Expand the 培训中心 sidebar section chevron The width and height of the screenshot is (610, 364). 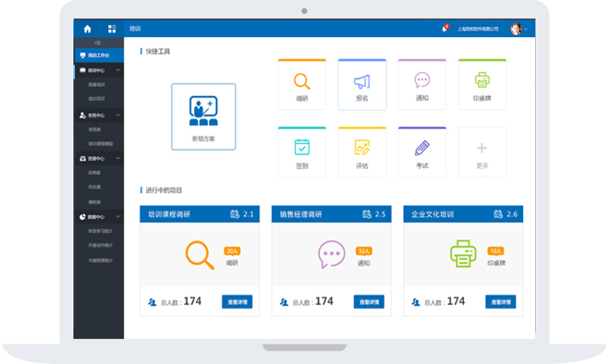pyautogui.click(x=118, y=70)
